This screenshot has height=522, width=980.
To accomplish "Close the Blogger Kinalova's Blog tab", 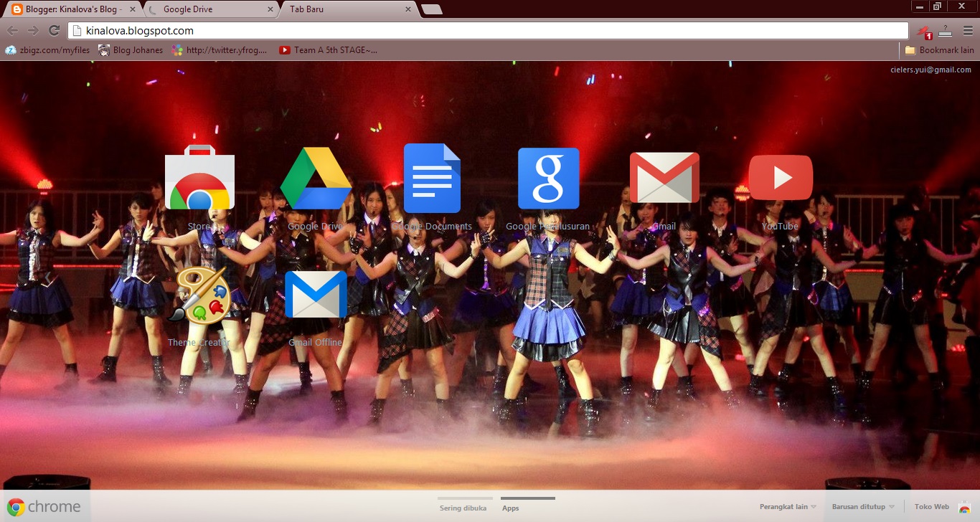I will click(133, 9).
